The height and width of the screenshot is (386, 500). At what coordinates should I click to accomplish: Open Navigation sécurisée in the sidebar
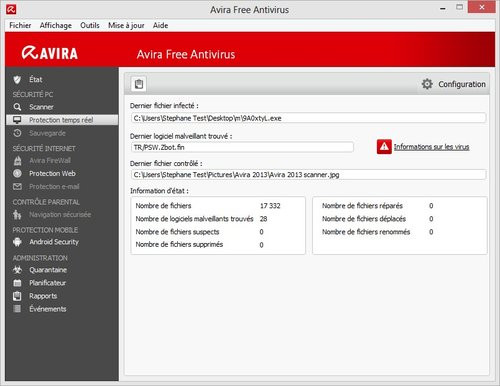[x=60, y=215]
